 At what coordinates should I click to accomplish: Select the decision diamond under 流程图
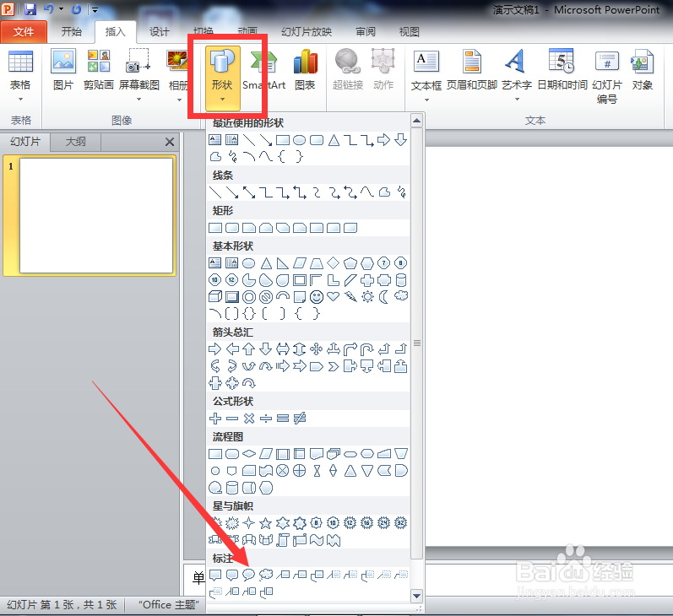coord(249,454)
